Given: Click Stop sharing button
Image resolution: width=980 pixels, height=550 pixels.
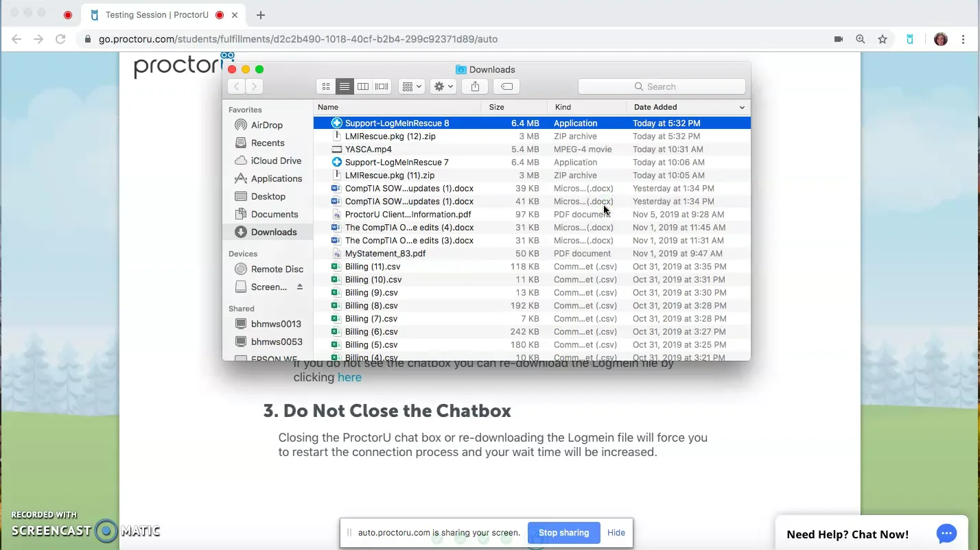Looking at the screenshot, I should pyautogui.click(x=563, y=533).
